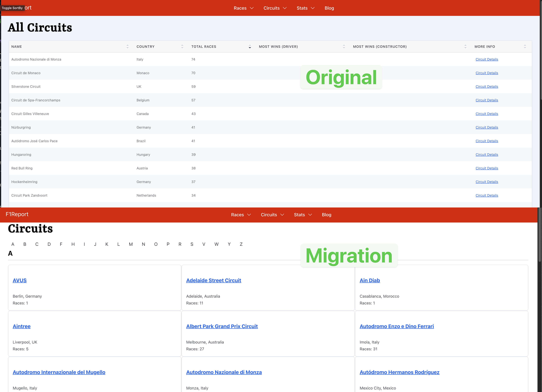Click Most Wins (Constructor) sort arrows icon
Viewport: 542px width, 392px height.
pyautogui.click(x=465, y=47)
